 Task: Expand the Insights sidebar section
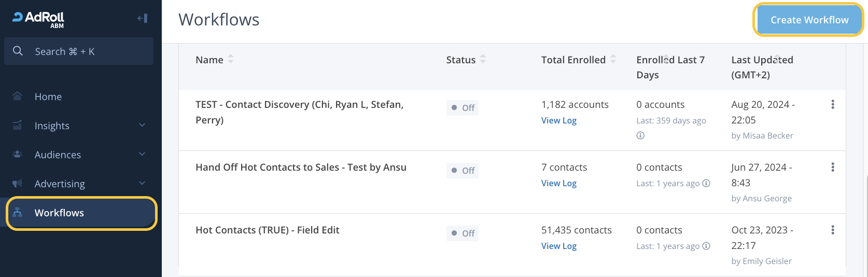tap(142, 126)
